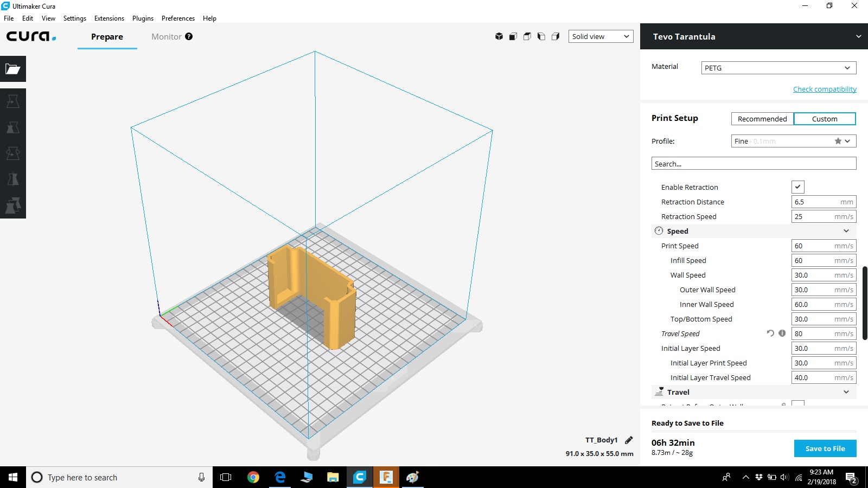
Task: Click the settings panel scrollbar
Action: pos(865,303)
